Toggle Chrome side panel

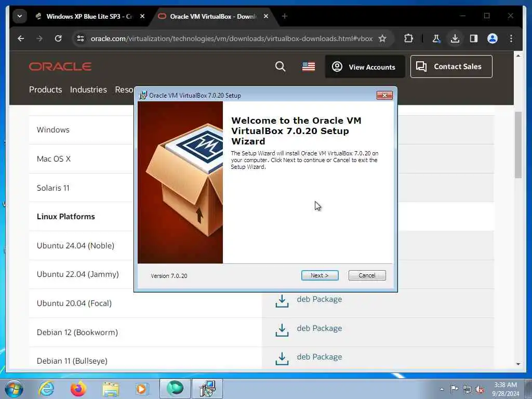[474, 38]
